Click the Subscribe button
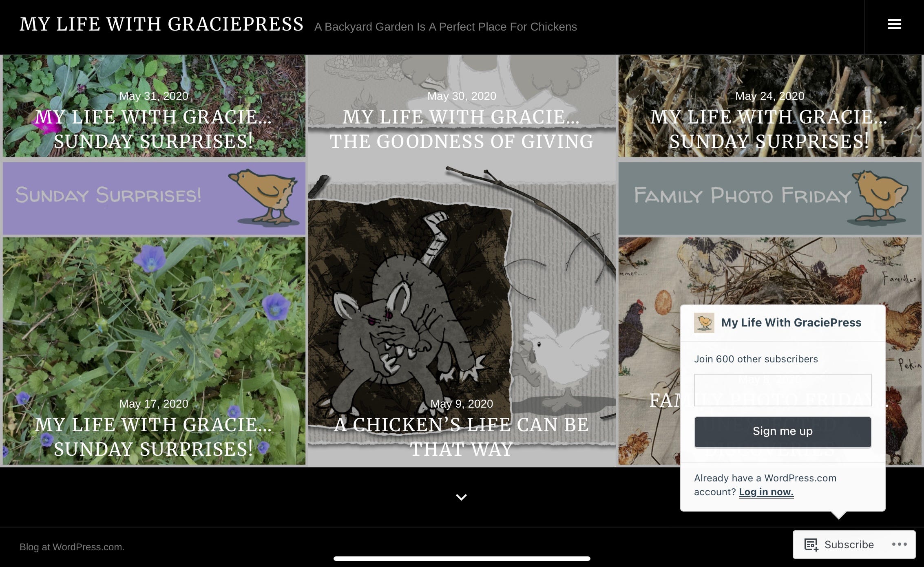Screen dimensions: 924x567 pyautogui.click(x=849, y=545)
